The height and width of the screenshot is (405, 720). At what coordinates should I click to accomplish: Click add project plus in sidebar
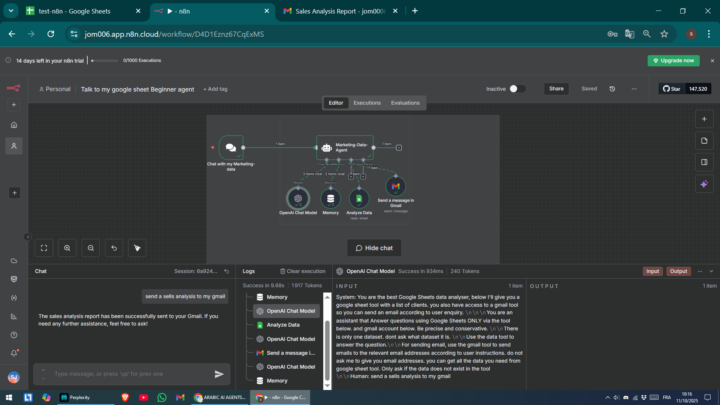[x=14, y=193]
